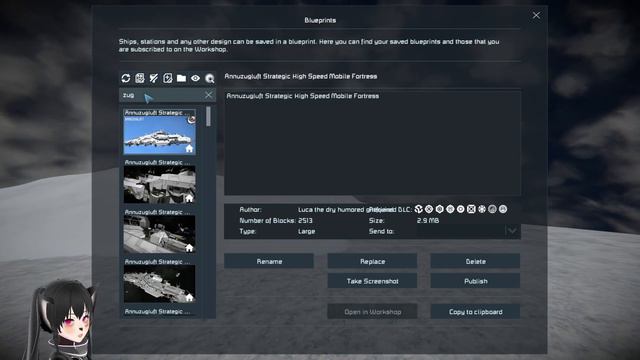
Task: Click the '2.9 MB' size value
Action: click(428, 220)
